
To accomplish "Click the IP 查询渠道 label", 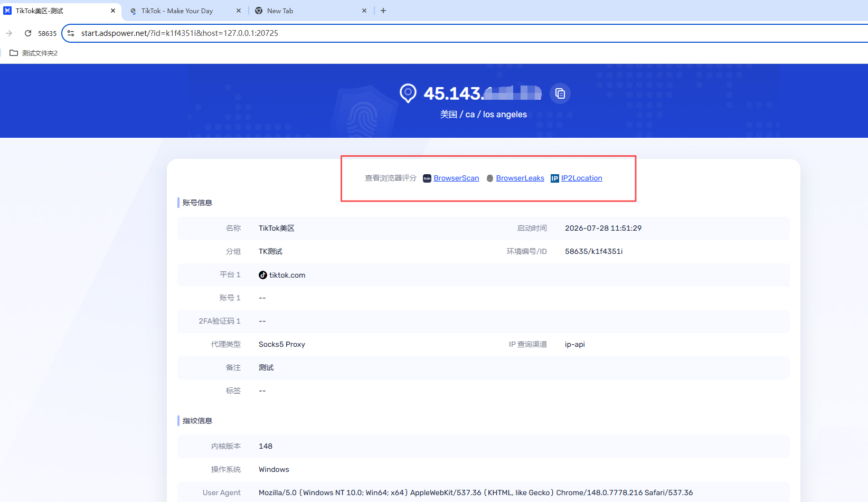I will pos(528,345).
